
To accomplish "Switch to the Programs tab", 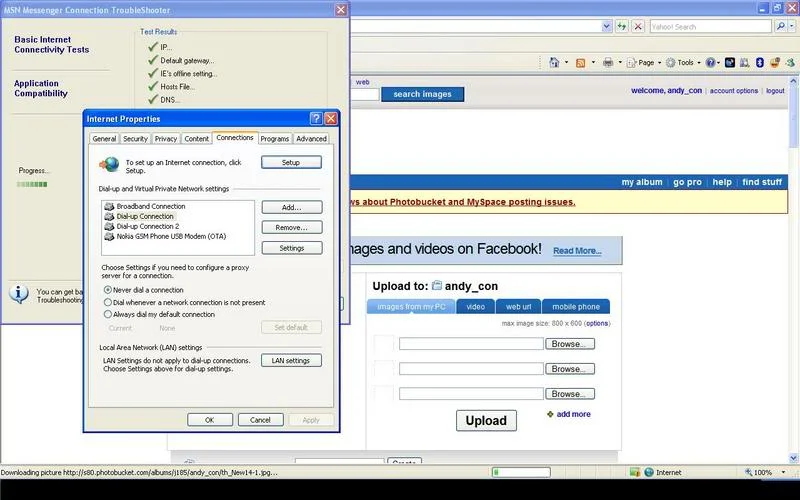I will (274, 139).
